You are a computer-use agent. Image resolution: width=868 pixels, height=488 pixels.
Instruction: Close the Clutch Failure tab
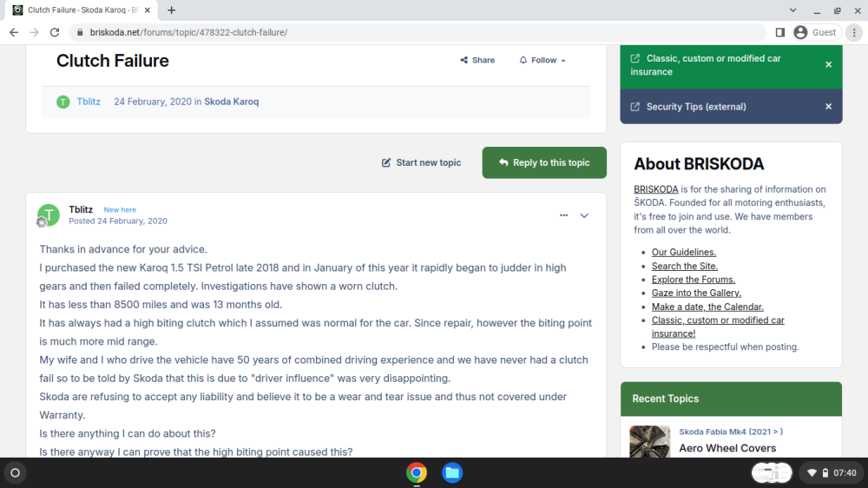[x=148, y=10]
